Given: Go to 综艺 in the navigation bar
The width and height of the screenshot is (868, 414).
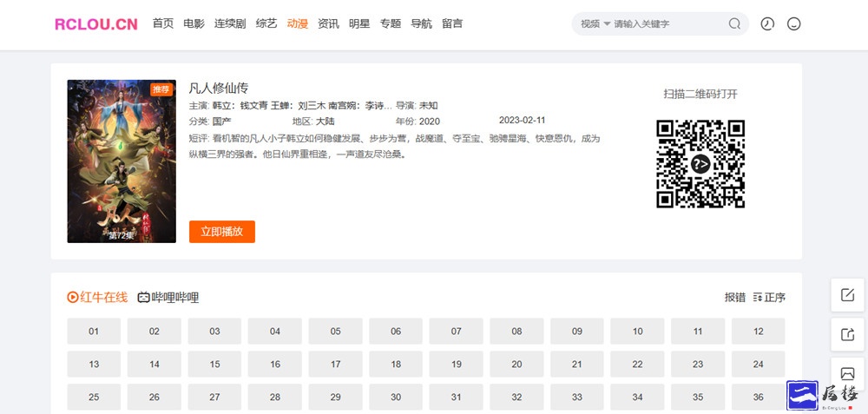Looking at the screenshot, I should pos(266,23).
